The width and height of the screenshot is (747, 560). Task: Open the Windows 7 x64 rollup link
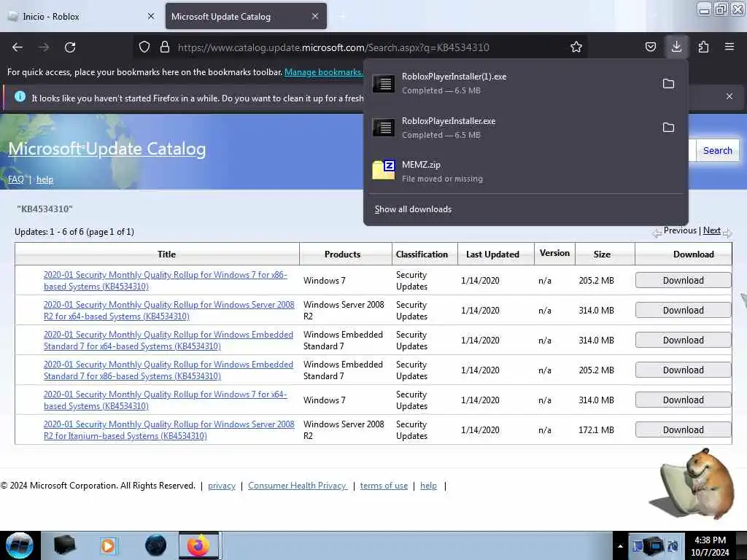pyautogui.click(x=166, y=400)
